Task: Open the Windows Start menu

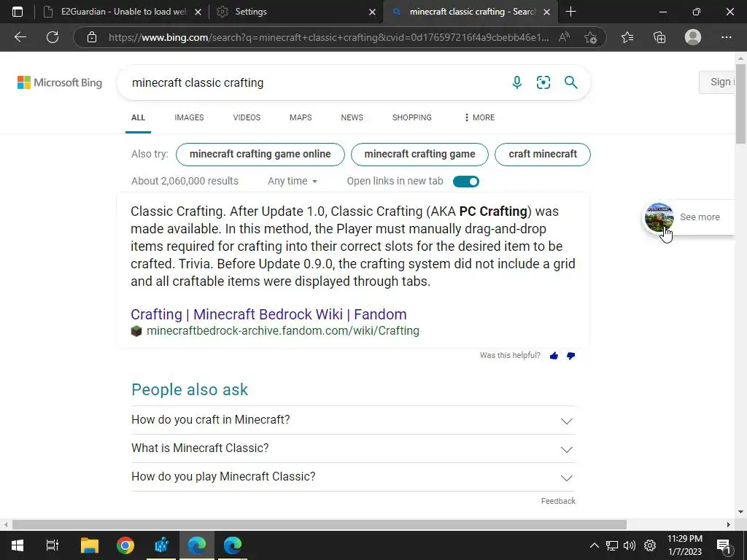Action: pos(18,545)
